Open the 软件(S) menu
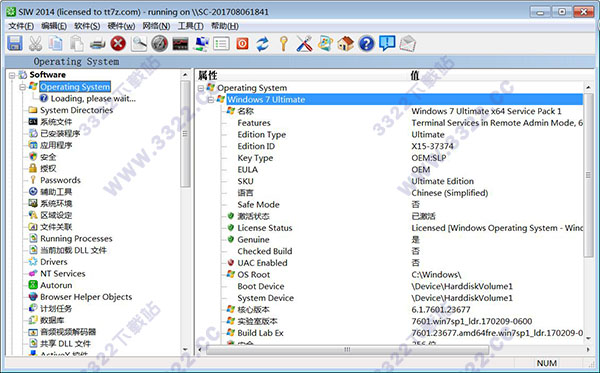600x373 pixels. [x=87, y=26]
